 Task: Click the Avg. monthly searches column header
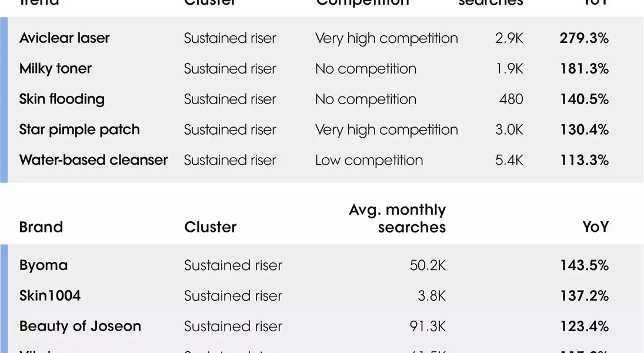398,218
